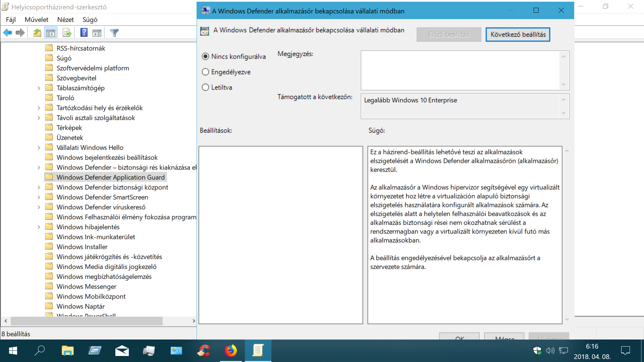Open the Mail app on taskbar
Screen dimensions: 644x362
pyautogui.click(x=122, y=351)
